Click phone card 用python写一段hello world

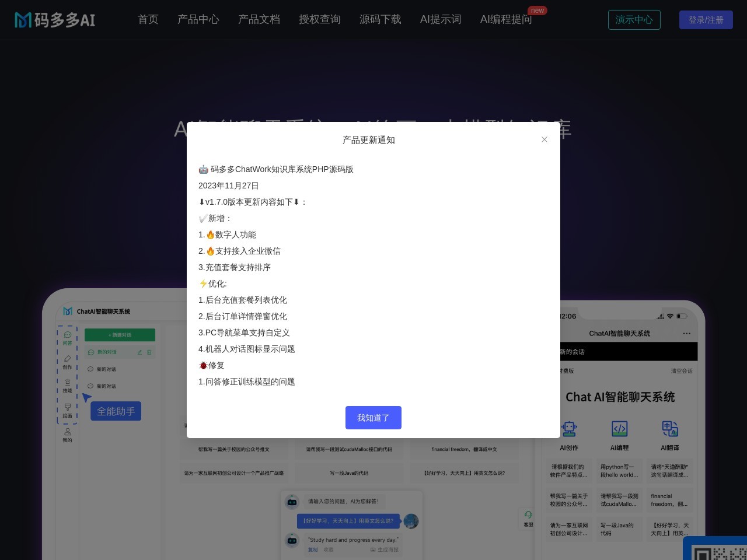pos(619,471)
